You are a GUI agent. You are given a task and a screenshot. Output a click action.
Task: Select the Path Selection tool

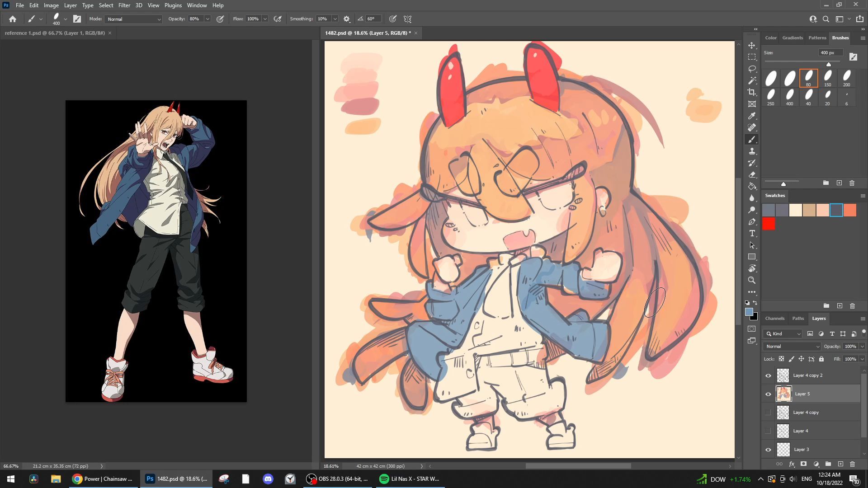[752, 245]
